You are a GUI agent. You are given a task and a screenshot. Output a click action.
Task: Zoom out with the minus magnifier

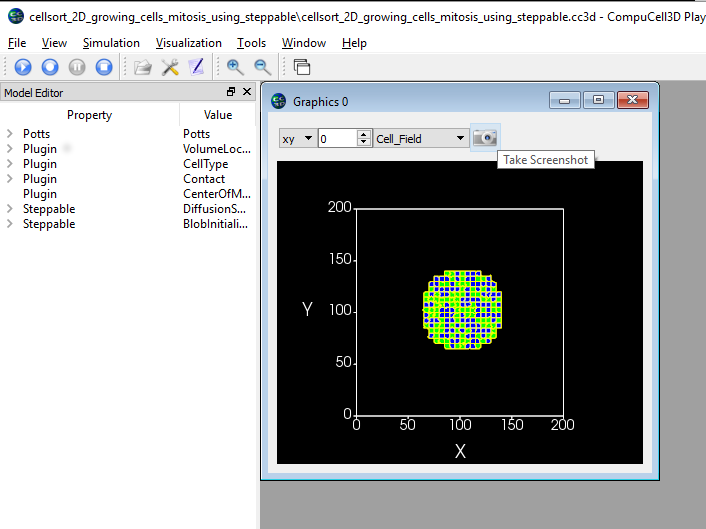tap(262, 67)
